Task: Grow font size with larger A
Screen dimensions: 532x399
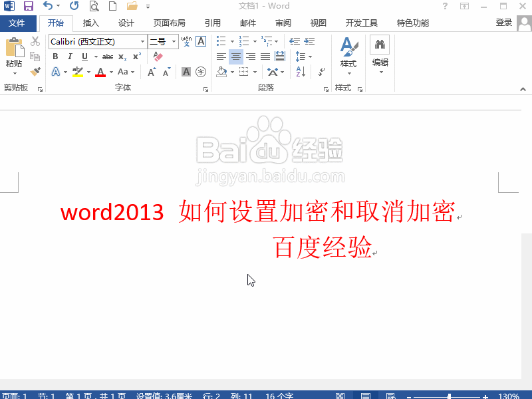Action: coord(152,72)
